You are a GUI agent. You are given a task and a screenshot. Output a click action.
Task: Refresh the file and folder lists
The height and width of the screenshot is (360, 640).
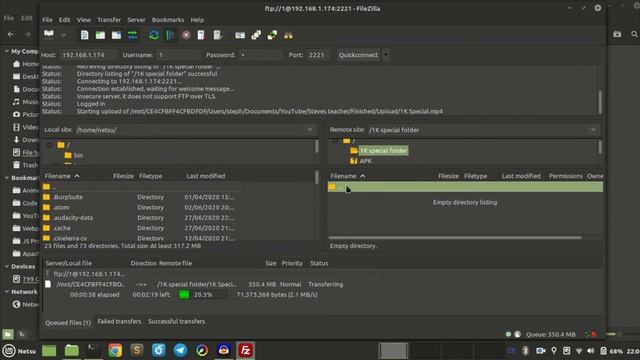154,35
